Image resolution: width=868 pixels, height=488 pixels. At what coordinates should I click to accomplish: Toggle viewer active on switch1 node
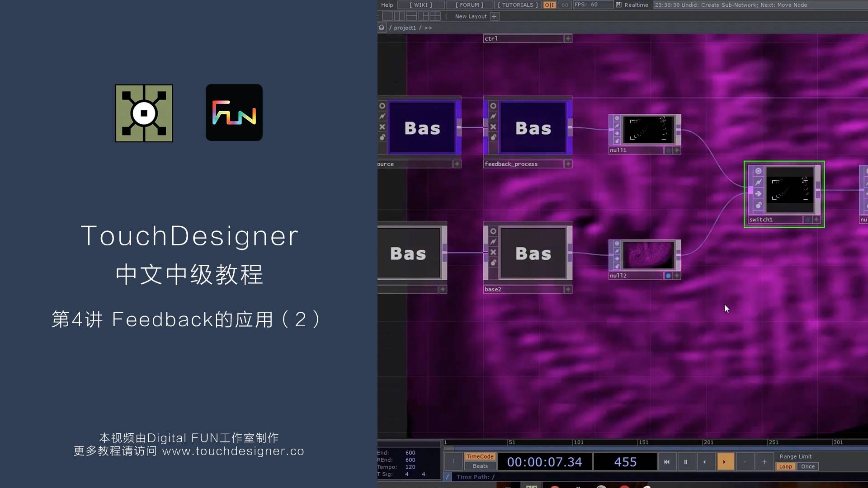coord(759,171)
